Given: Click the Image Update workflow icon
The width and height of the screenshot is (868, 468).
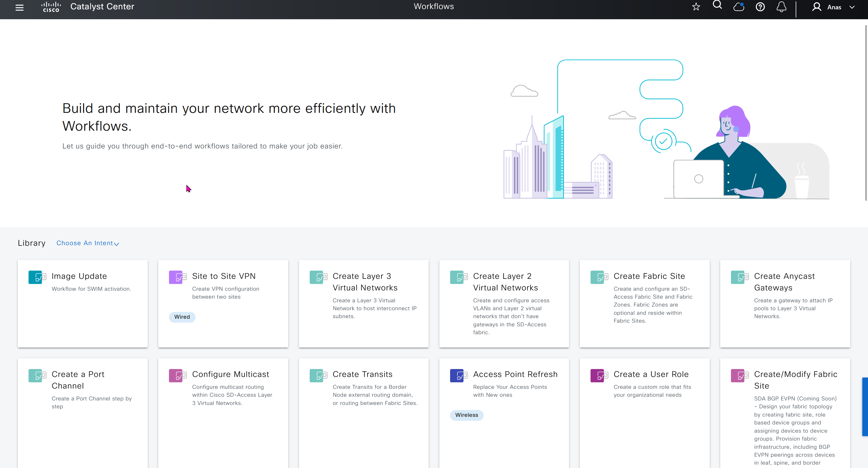Looking at the screenshot, I should click(x=37, y=277).
